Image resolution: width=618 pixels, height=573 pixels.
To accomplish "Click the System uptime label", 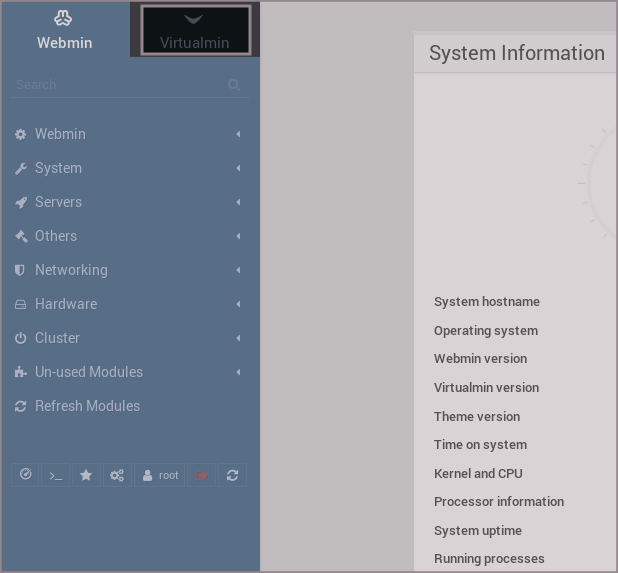I will (x=478, y=530).
